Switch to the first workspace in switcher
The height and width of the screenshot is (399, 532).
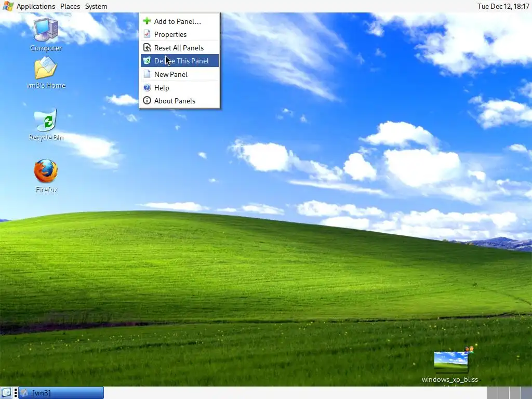(492, 393)
